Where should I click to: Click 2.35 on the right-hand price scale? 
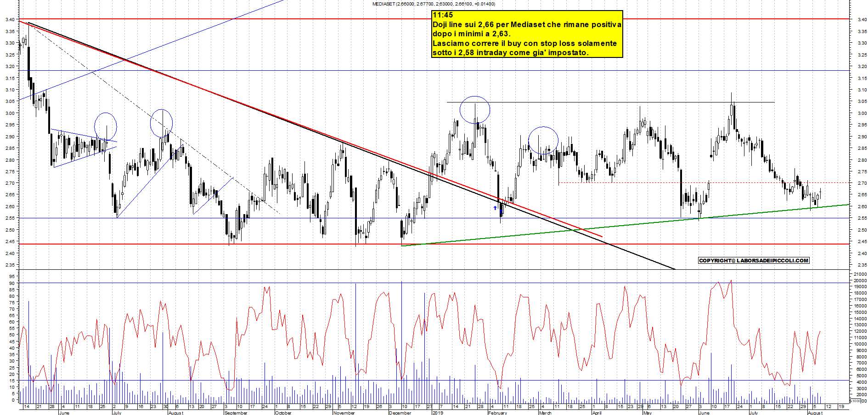pyautogui.click(x=862, y=265)
